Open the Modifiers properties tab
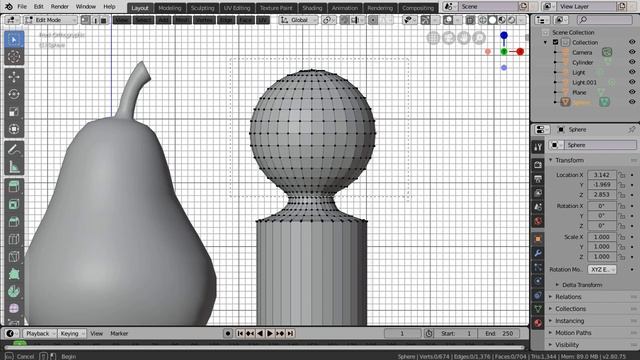Screen dimensions: 640x360 (x=538, y=253)
